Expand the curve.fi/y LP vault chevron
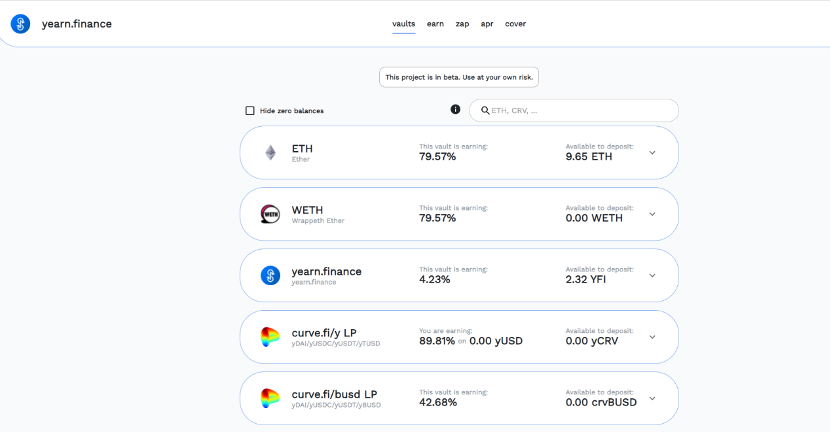Screen dimensions: 830x432 tap(652, 337)
